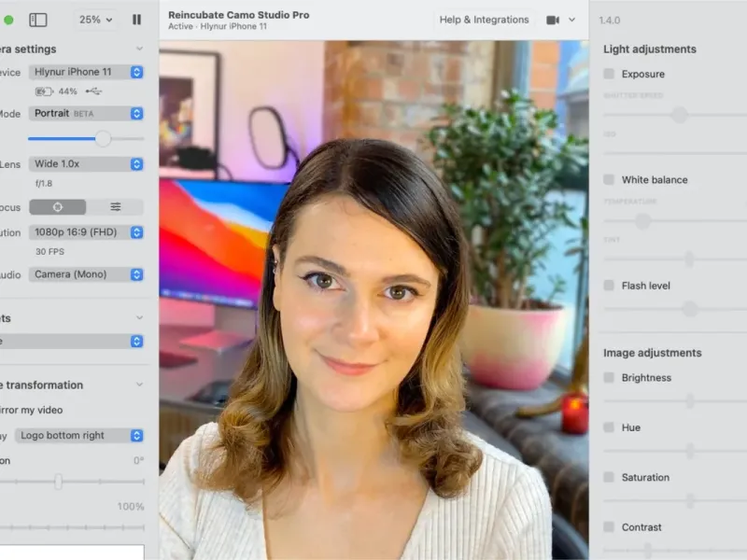The height and width of the screenshot is (560, 747).
Task: Adjust the shutter speed slider
Action: [x=680, y=115]
